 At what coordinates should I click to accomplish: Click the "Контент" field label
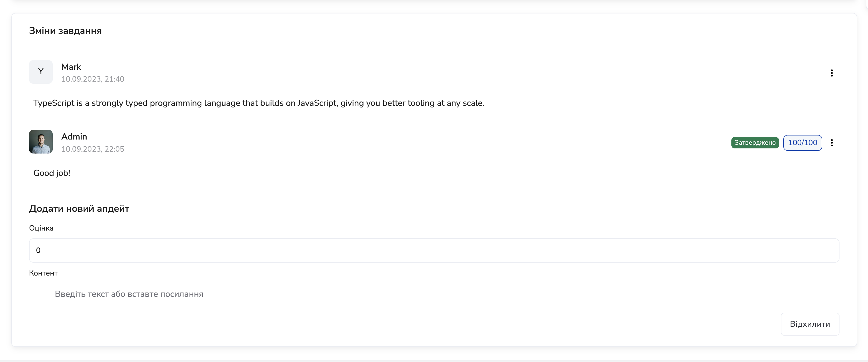(x=44, y=273)
